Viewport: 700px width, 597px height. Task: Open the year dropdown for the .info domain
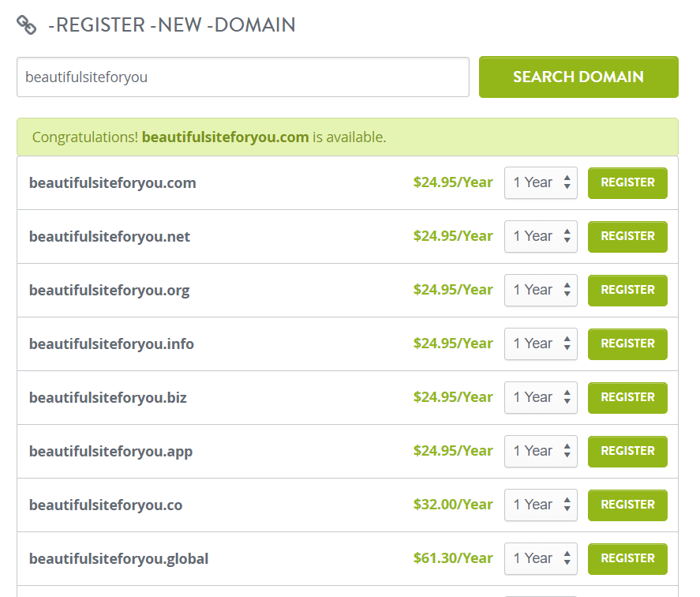coord(537,344)
